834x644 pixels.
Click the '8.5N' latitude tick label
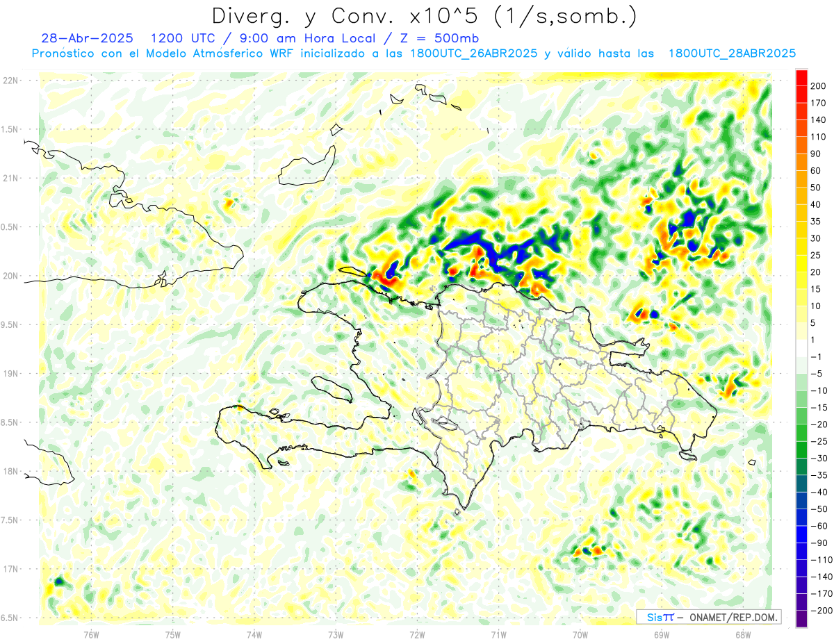point(10,422)
